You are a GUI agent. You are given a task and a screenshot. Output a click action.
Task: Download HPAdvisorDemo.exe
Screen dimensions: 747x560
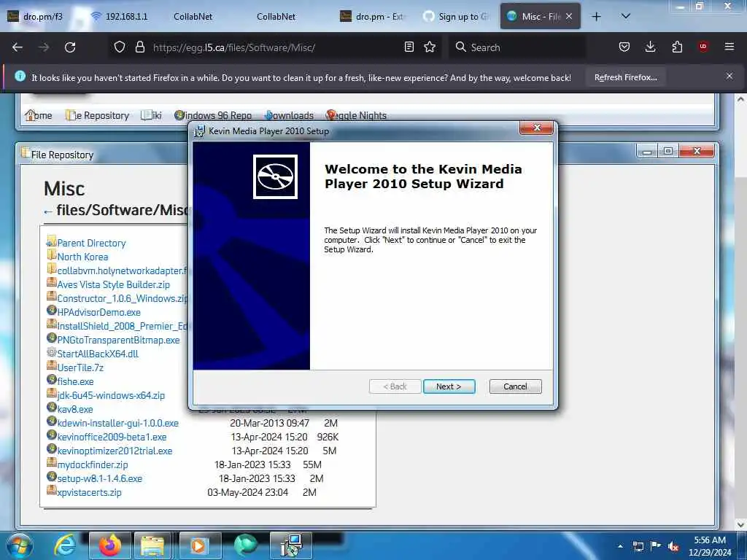pyautogui.click(x=98, y=312)
